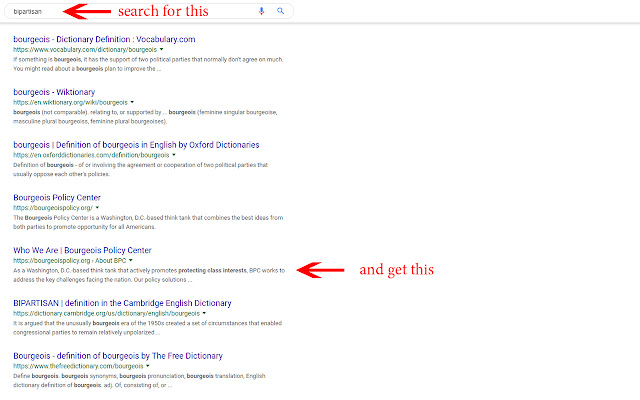Focus the search box containing 'bipartisan'
640x400 pixels.
(149, 11)
